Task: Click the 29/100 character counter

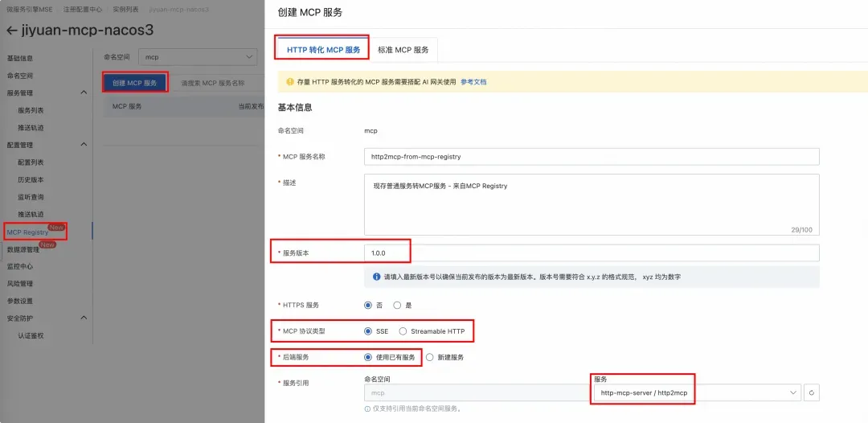Action: [802, 229]
